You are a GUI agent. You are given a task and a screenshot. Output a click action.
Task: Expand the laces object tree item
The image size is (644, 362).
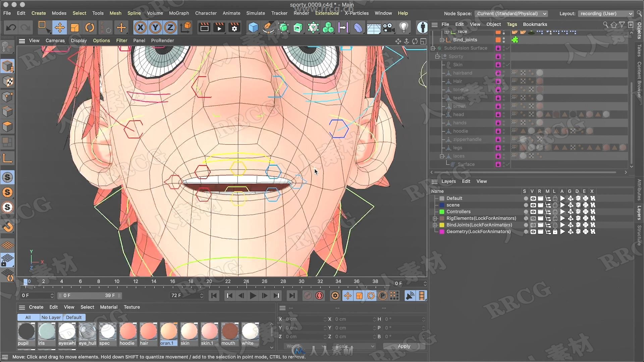tap(441, 156)
